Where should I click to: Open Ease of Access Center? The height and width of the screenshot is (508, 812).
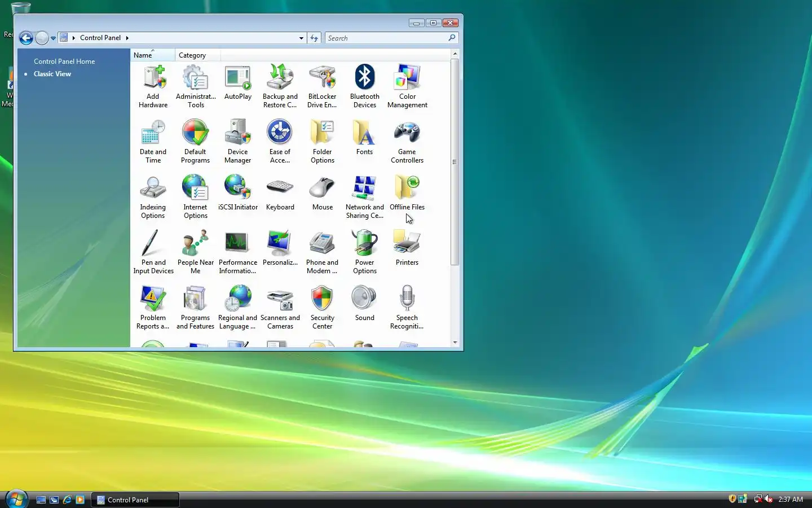(x=280, y=141)
